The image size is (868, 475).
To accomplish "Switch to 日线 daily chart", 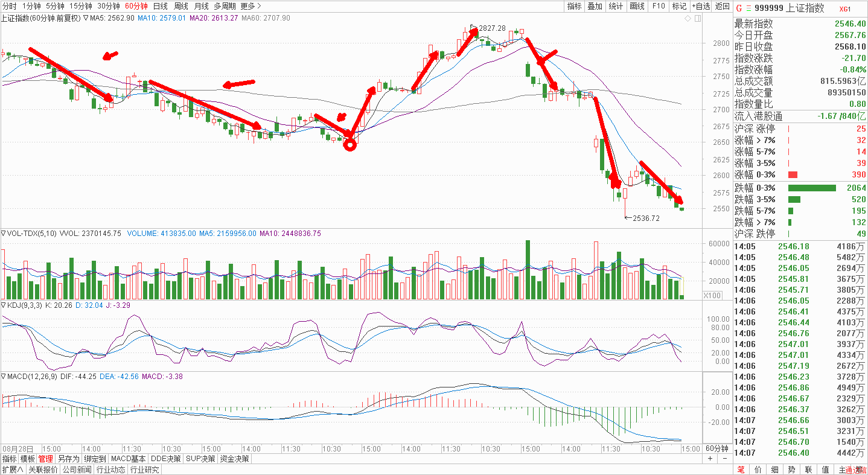I will tap(161, 6).
